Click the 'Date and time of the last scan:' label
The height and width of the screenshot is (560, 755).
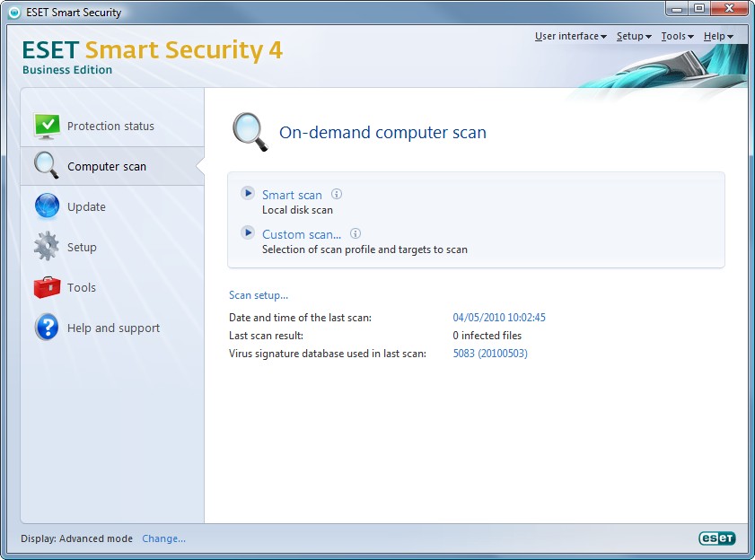[x=301, y=318]
